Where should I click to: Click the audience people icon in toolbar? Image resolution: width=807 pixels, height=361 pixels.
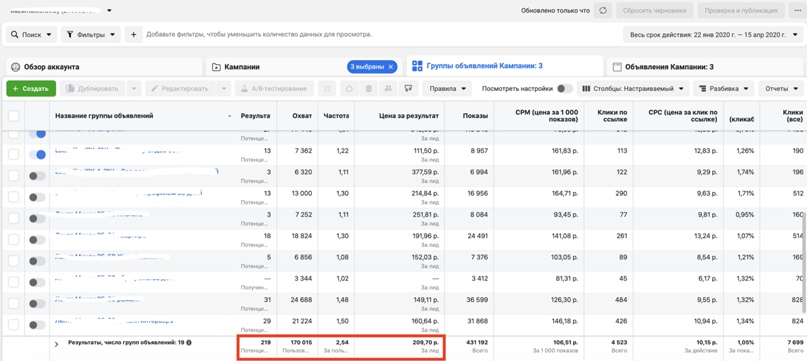point(388,89)
